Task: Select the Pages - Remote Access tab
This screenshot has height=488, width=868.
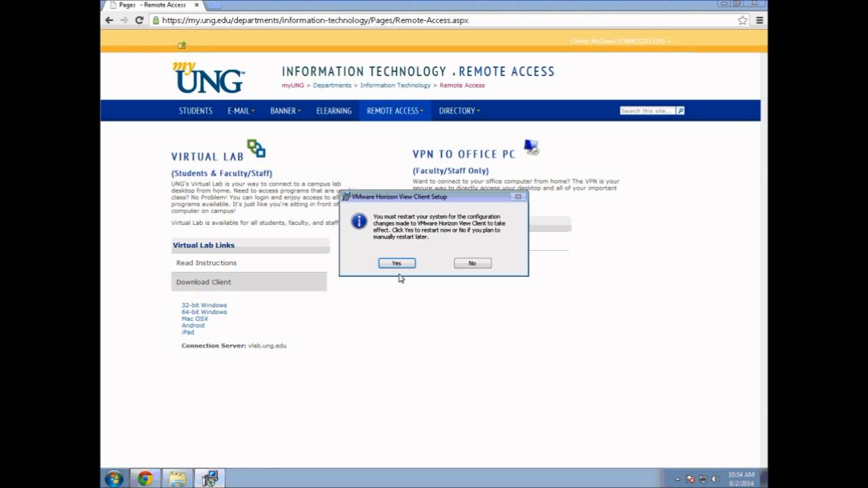Action: pyautogui.click(x=151, y=5)
